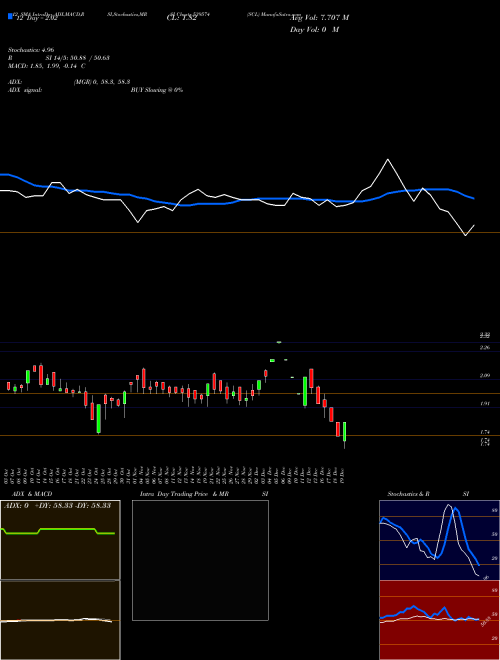Image resolution: width=500 pixels, height=660 pixels.
Task: Open the red RSI chart panel
Action: tap(439, 620)
